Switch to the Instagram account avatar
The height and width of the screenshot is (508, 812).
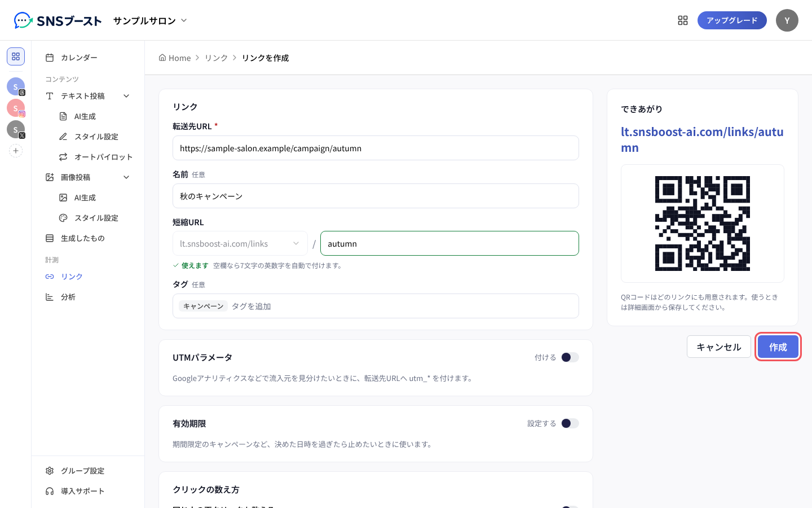click(16, 108)
